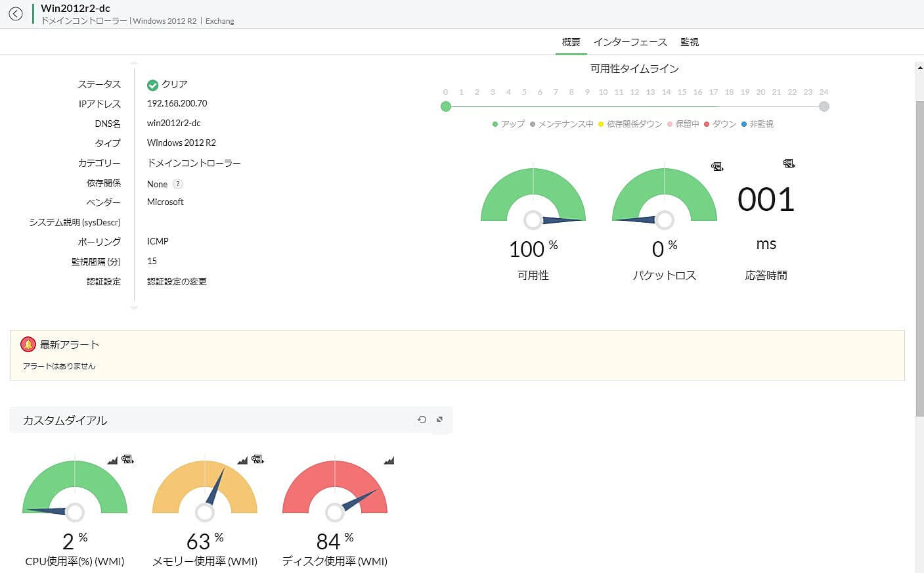Viewport: 924px width, 573px height.
Task: Open the graph view above CPU使用率 dial
Action: 112,459
